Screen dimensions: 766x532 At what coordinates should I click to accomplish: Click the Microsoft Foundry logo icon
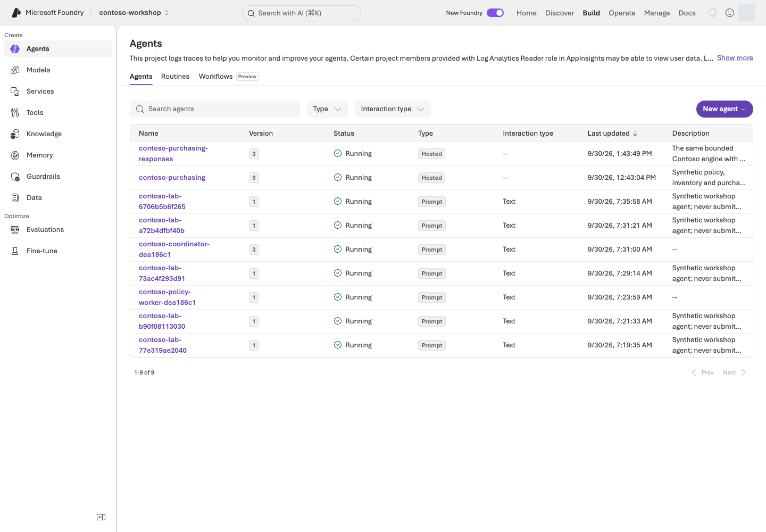16,13
